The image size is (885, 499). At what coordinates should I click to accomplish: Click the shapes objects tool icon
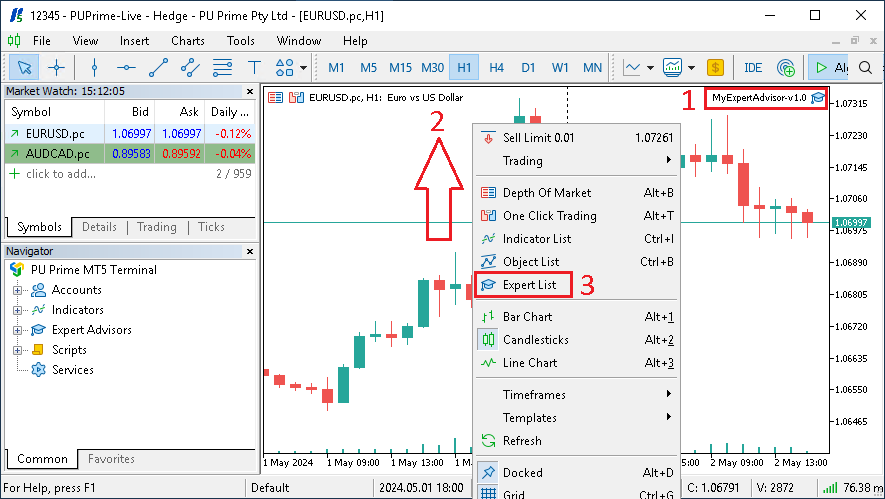click(284, 68)
